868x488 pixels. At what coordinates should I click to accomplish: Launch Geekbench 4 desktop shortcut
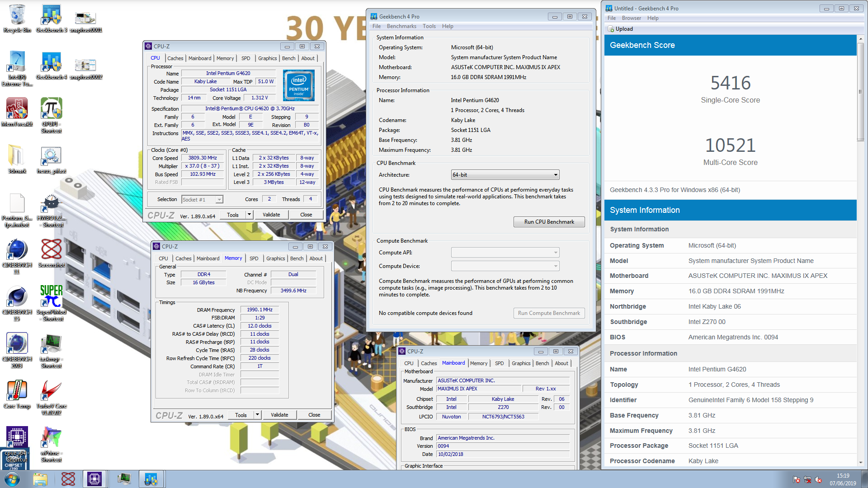(x=51, y=66)
